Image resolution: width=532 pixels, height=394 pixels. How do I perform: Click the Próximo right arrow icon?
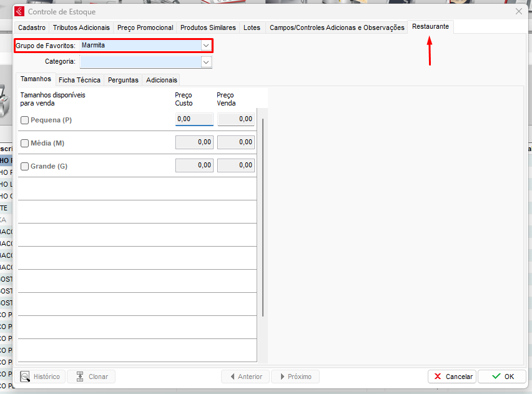[282, 377]
